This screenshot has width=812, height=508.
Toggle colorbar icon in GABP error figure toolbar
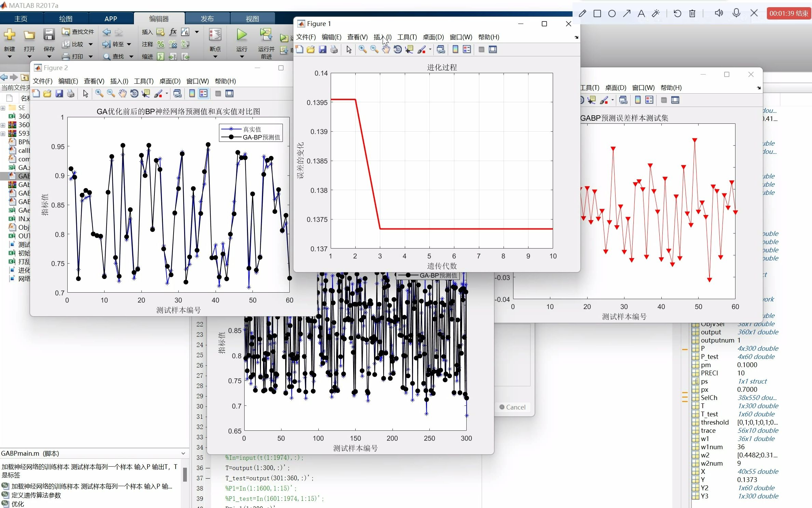[637, 100]
